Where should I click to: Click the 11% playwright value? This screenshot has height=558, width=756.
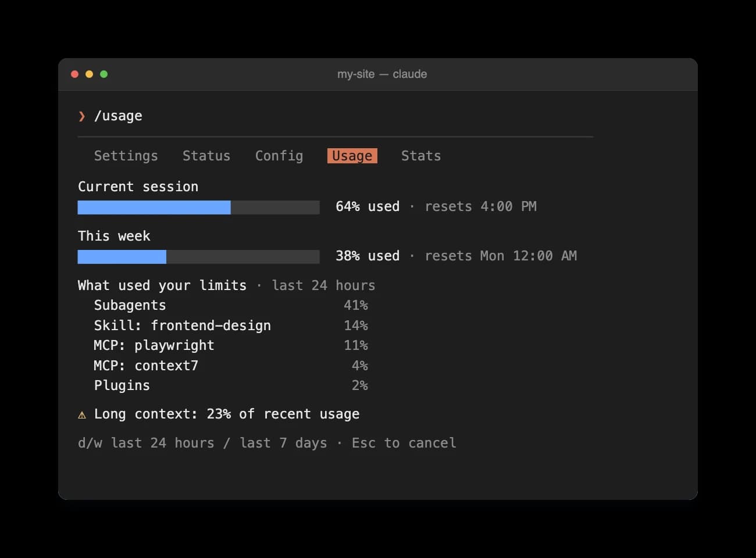356,345
